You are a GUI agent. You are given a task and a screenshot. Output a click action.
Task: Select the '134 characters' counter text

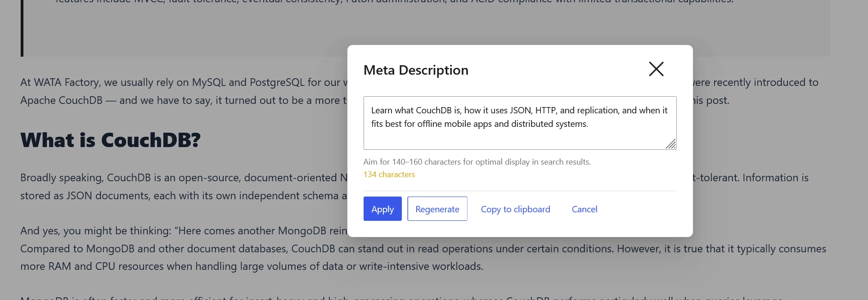coord(389,175)
